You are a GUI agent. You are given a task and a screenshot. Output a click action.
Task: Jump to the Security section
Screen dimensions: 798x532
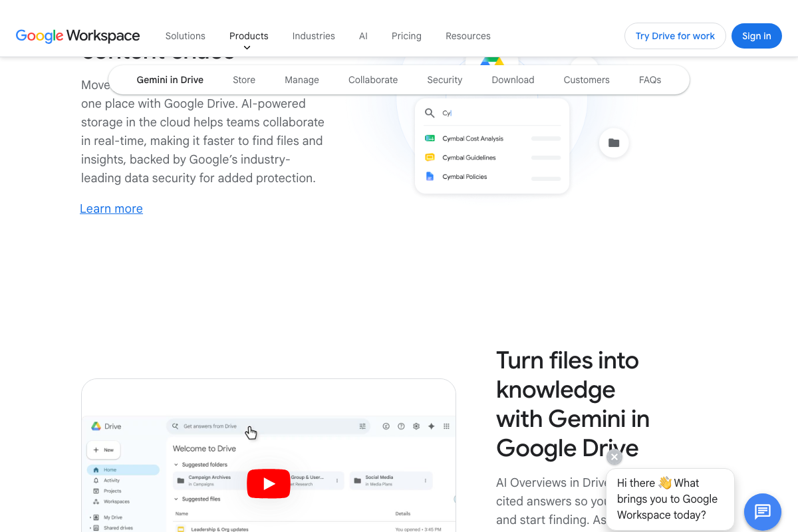(445, 80)
